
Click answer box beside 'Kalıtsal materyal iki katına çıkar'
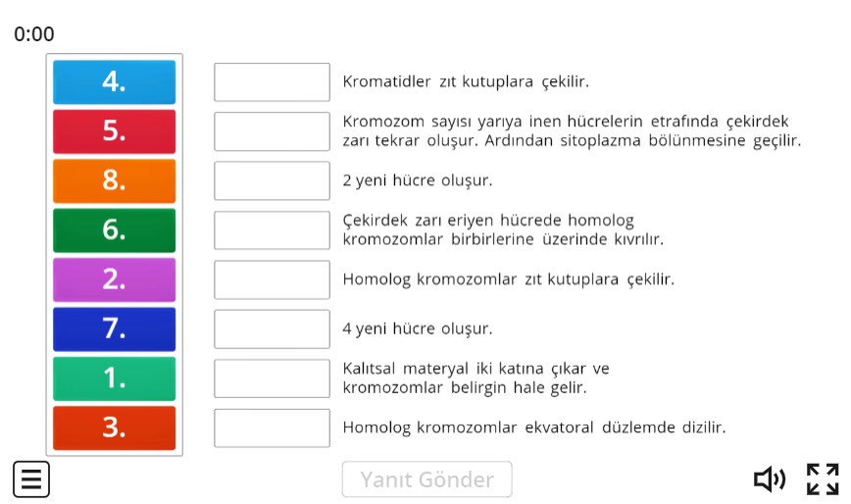coord(272,378)
